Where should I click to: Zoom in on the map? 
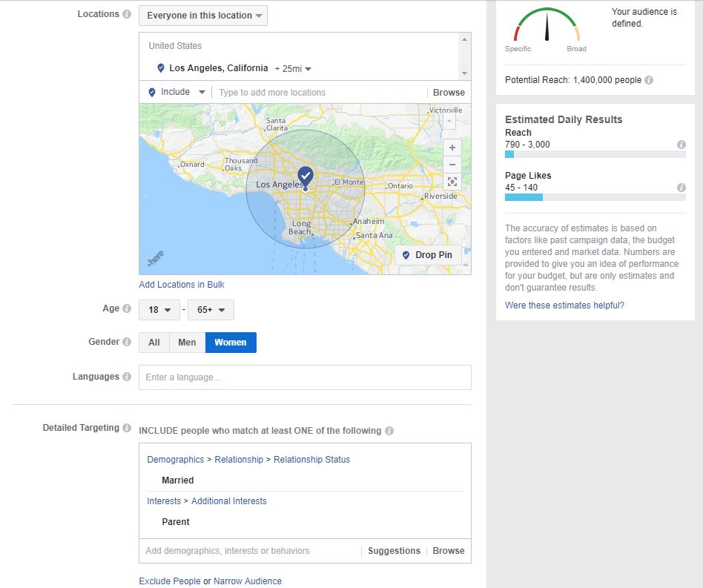452,147
